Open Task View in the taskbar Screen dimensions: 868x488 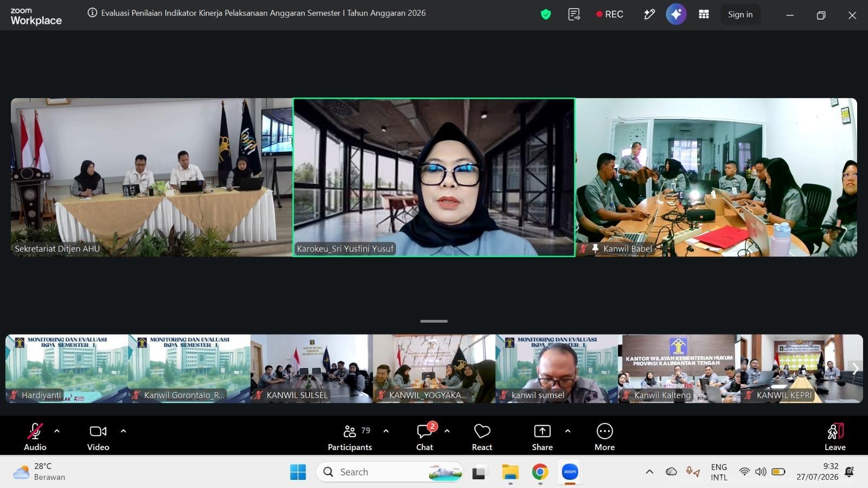[x=478, y=472]
